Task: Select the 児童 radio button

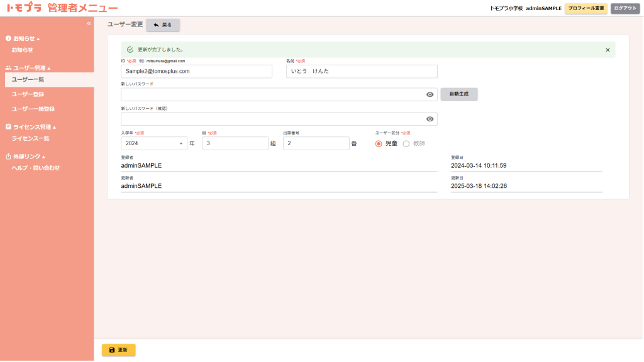Action: click(379, 144)
